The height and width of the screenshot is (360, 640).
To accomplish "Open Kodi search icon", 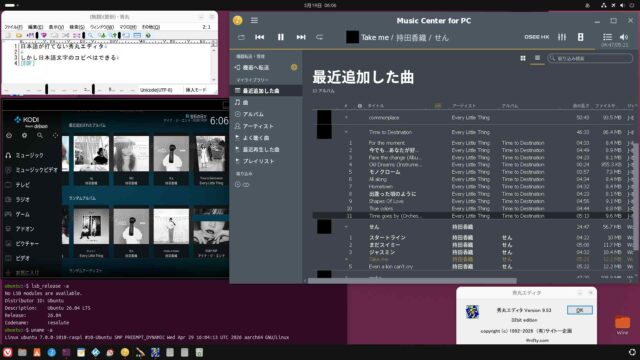I will click(40, 136).
